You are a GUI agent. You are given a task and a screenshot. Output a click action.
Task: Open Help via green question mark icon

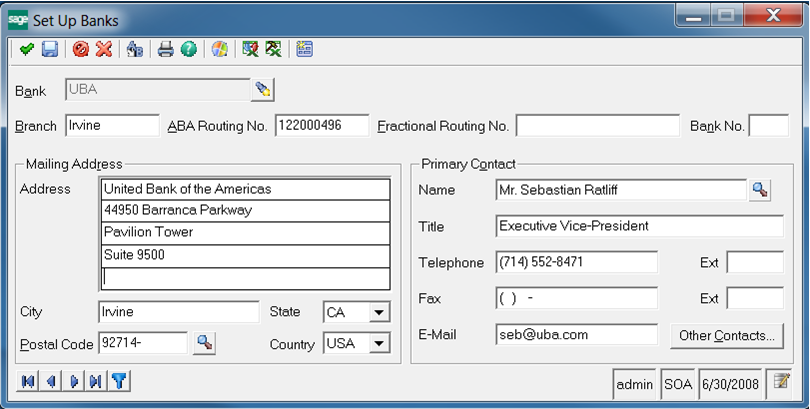pos(188,49)
